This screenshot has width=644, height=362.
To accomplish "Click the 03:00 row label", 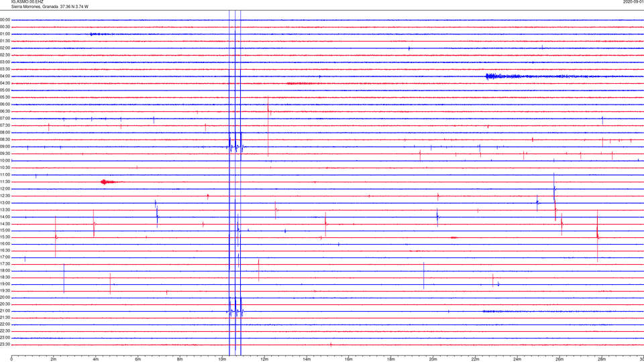I will (5, 62).
